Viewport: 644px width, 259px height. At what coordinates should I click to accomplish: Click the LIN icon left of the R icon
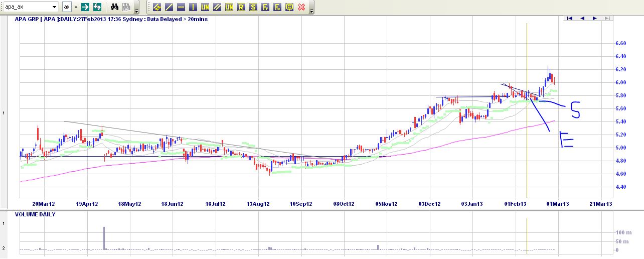click(x=229, y=7)
